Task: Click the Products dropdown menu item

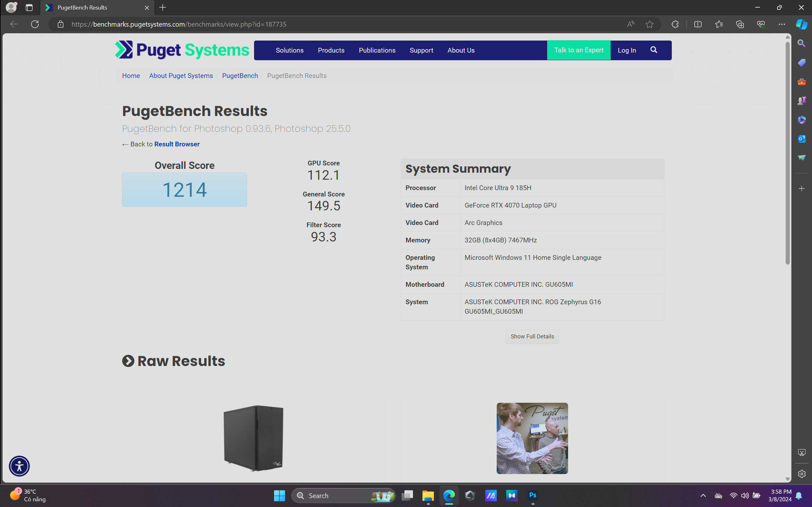Action: pyautogui.click(x=331, y=50)
